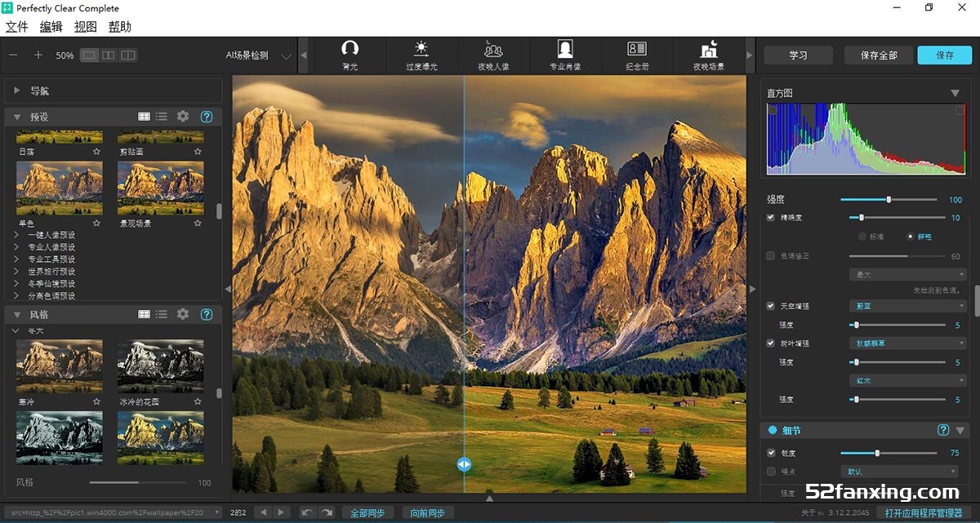Adjust the 风格 strength slider
980x523 pixels.
(x=138, y=482)
